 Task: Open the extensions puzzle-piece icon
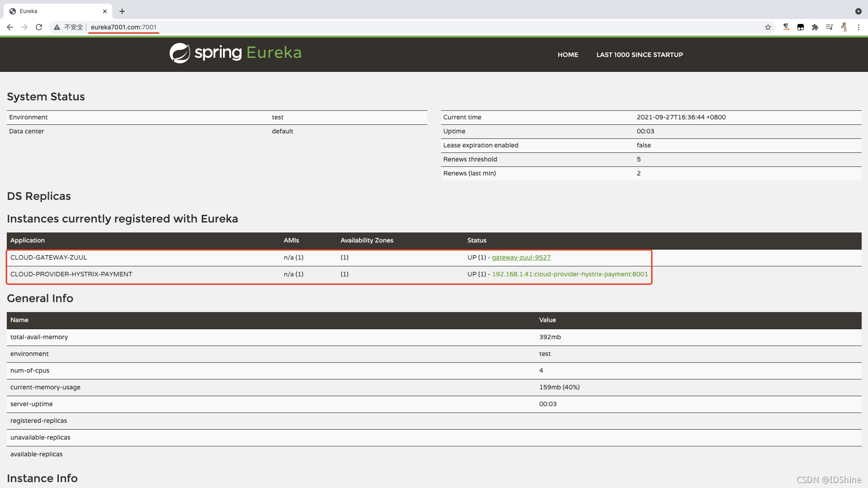(x=815, y=27)
